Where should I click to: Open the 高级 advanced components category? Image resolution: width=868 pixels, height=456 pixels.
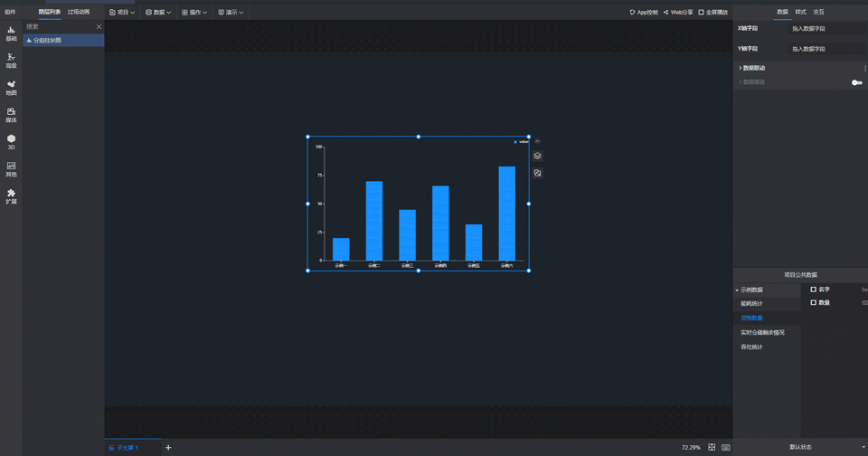pos(11,61)
